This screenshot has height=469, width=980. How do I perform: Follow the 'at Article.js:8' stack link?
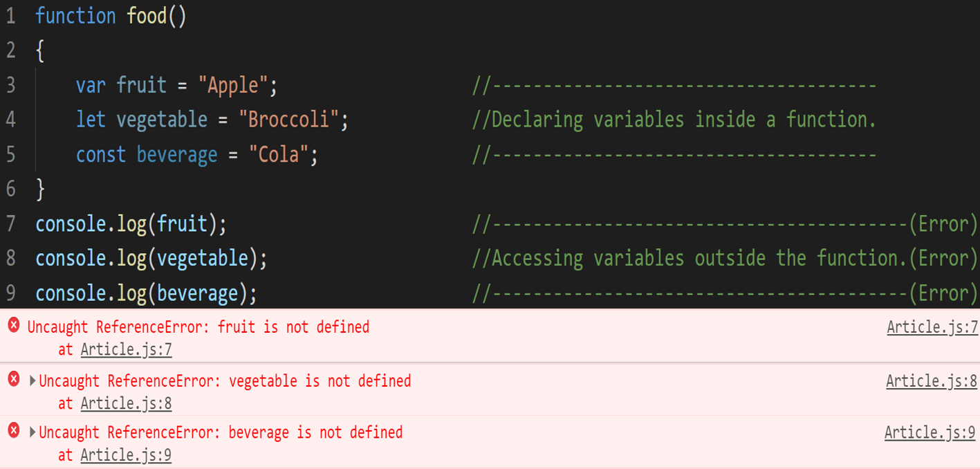tap(126, 403)
